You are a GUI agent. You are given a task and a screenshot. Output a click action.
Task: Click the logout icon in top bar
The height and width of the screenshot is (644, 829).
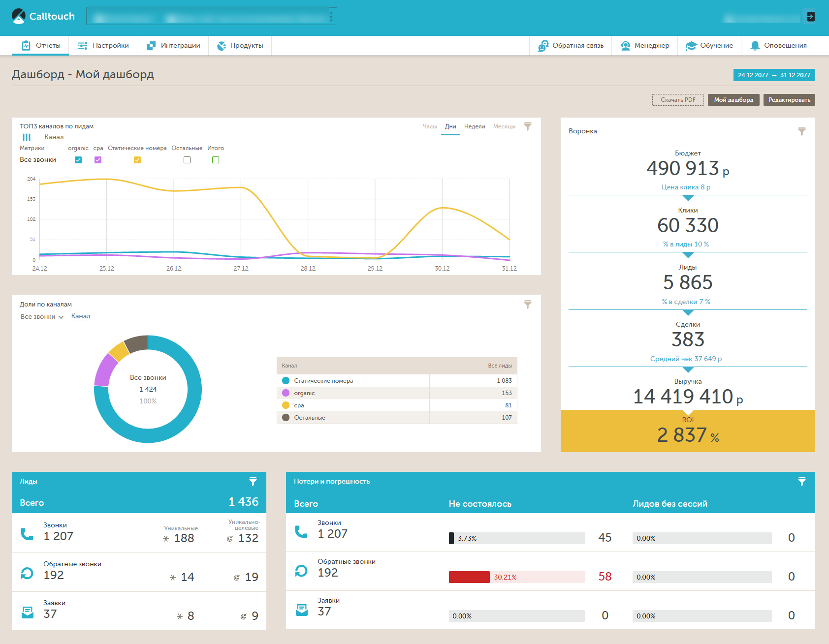(x=810, y=17)
